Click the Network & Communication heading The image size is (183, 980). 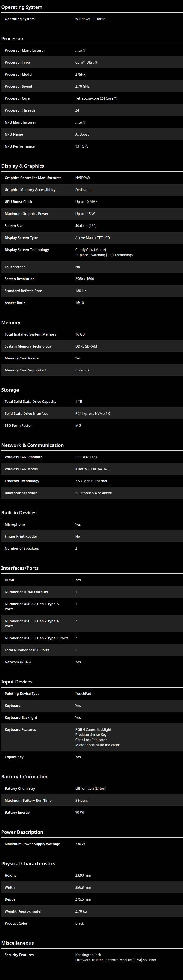33,445
